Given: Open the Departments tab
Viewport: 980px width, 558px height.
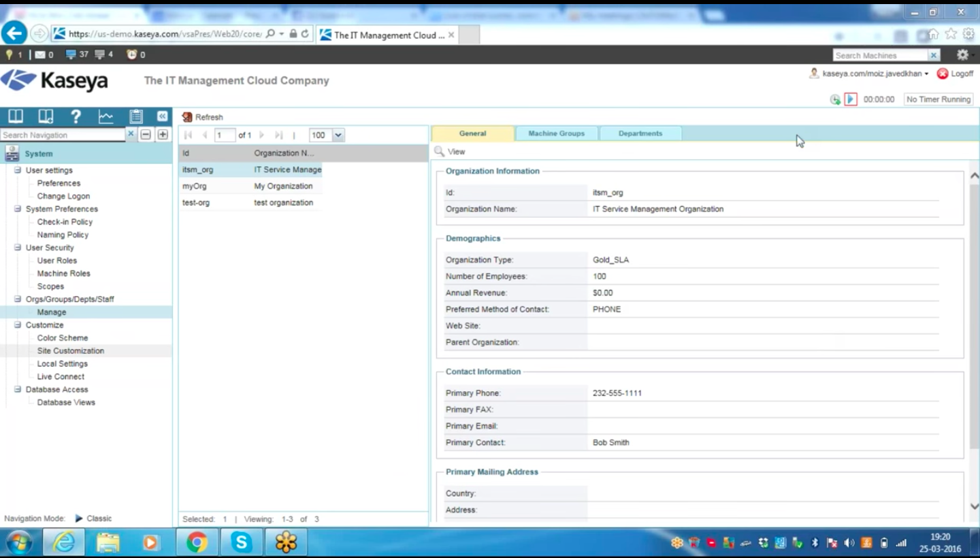Looking at the screenshot, I should coord(640,133).
